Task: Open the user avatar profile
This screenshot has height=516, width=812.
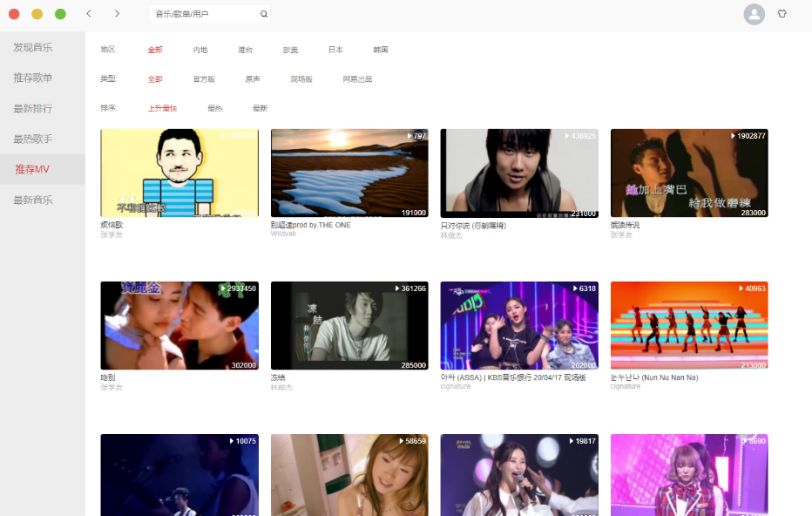Action: [754, 14]
